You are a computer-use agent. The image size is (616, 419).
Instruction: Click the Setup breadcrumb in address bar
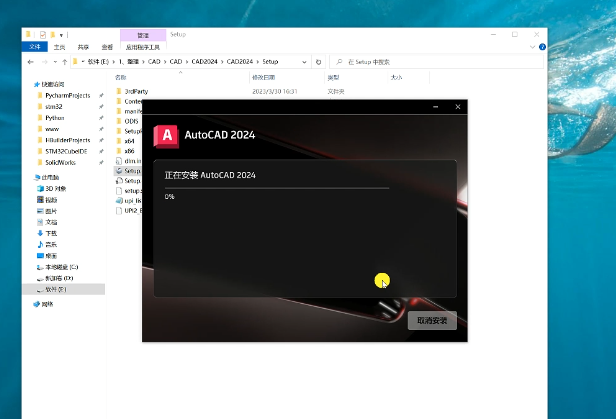270,62
